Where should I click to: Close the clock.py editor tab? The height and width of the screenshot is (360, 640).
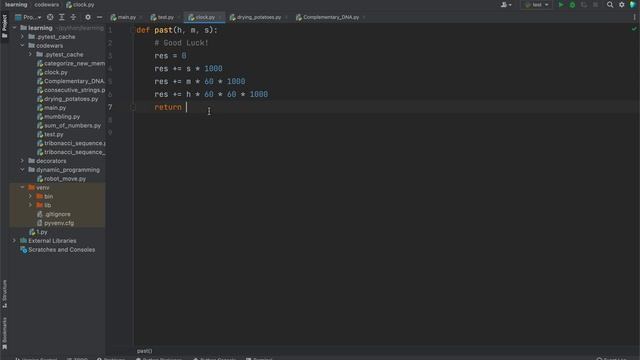pyautogui.click(x=220, y=17)
